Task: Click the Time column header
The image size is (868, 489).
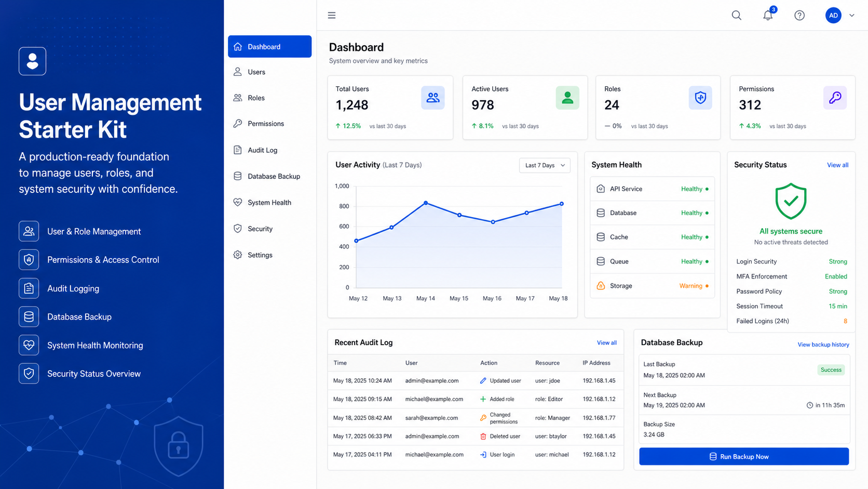Action: [x=340, y=363]
